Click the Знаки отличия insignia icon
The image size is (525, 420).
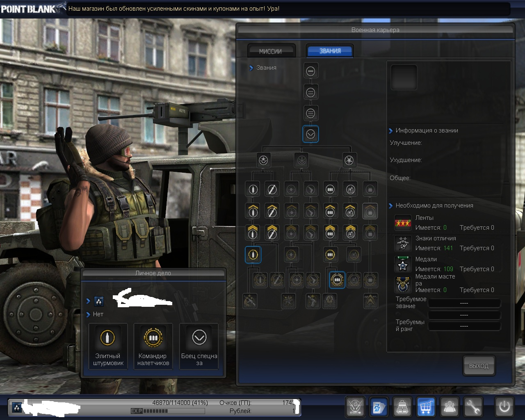click(x=402, y=243)
